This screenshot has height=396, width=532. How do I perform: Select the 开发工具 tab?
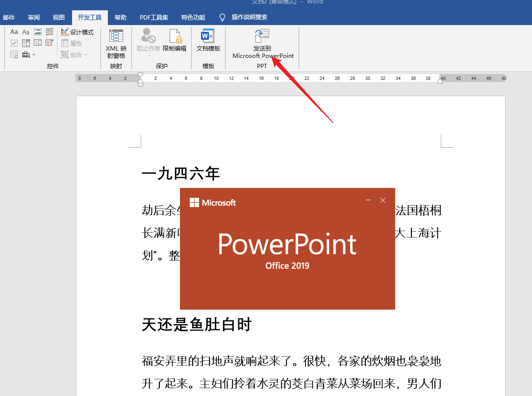coord(90,17)
